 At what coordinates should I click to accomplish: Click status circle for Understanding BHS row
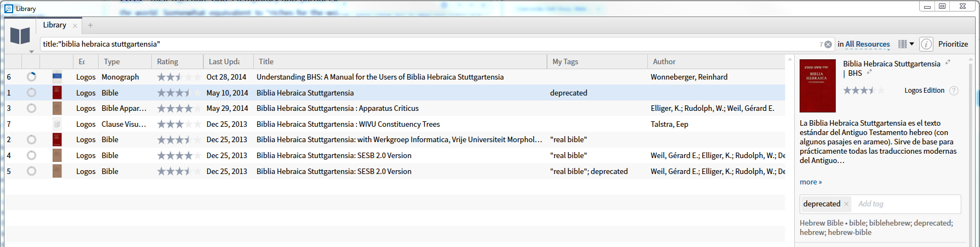31,77
